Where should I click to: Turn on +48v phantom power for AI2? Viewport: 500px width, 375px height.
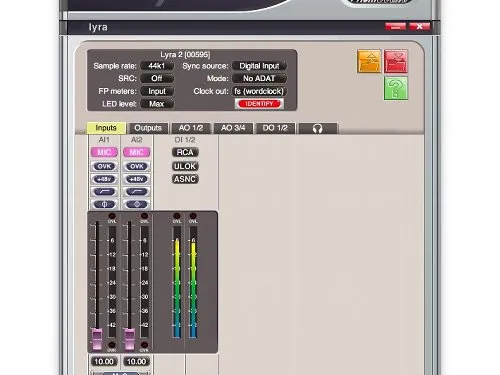[137, 179]
